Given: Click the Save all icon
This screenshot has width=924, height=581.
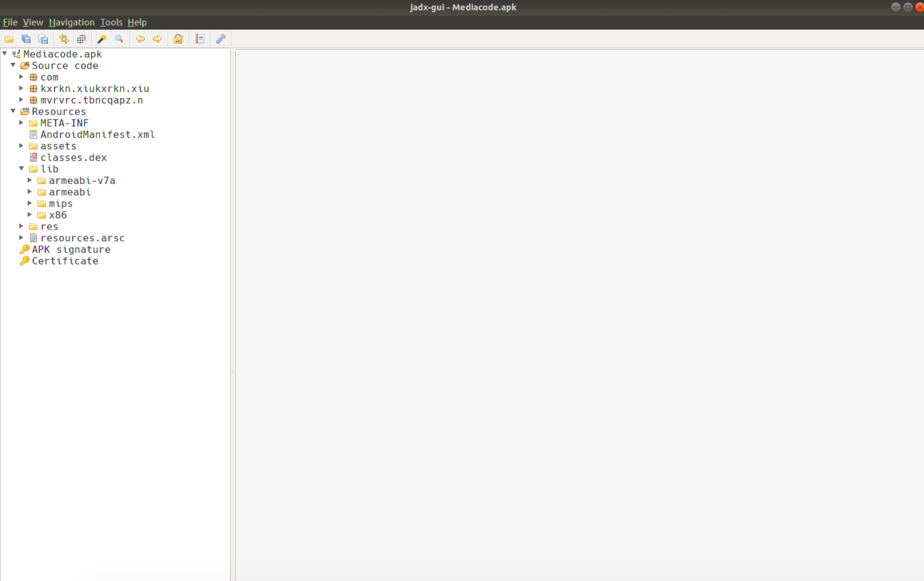Looking at the screenshot, I should pos(26,39).
